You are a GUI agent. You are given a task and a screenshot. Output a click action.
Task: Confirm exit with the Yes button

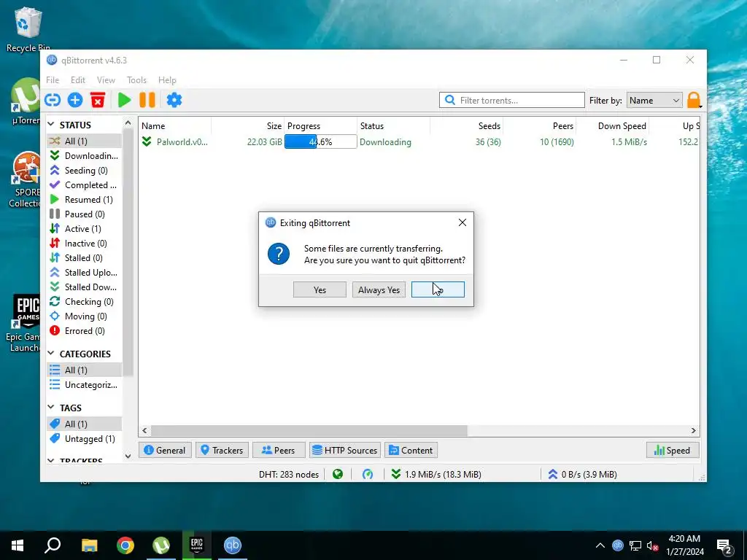[x=320, y=289]
